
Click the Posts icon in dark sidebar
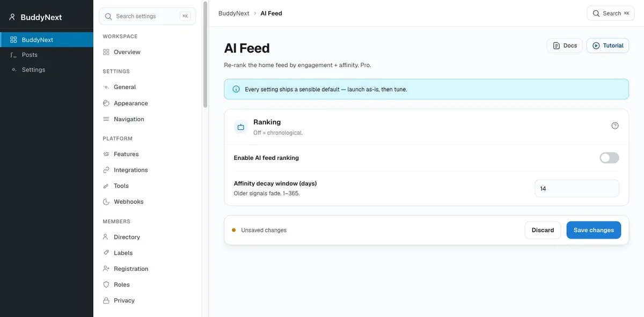tap(13, 55)
